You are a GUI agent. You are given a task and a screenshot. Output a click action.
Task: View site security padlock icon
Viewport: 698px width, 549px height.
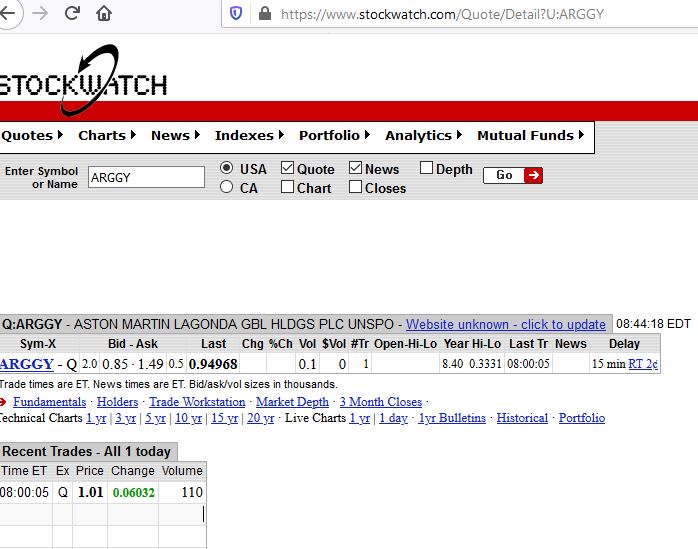(x=265, y=13)
